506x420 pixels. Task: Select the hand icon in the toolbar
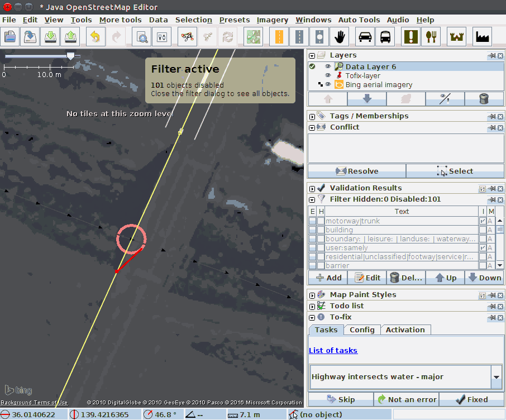[x=340, y=37]
